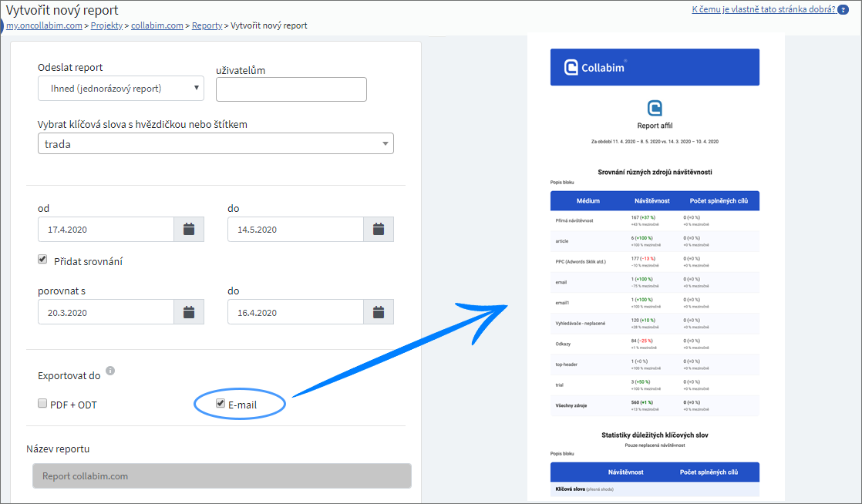The width and height of the screenshot is (862, 504).
Task: Click the 'porovnat s' date field 20.3.2020
Action: click(106, 312)
